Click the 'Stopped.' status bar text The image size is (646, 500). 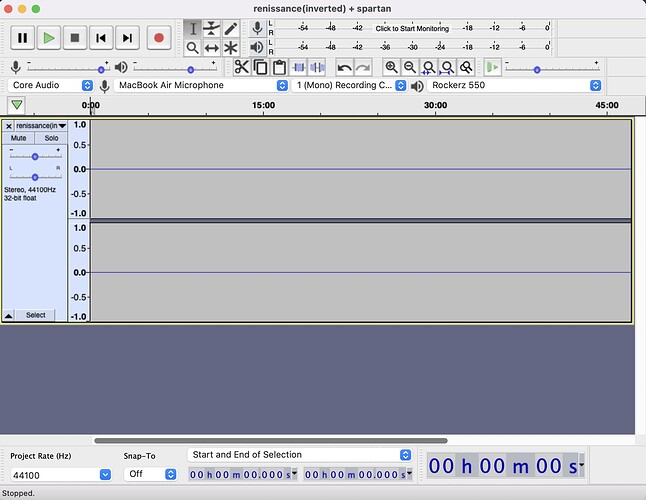(x=18, y=493)
